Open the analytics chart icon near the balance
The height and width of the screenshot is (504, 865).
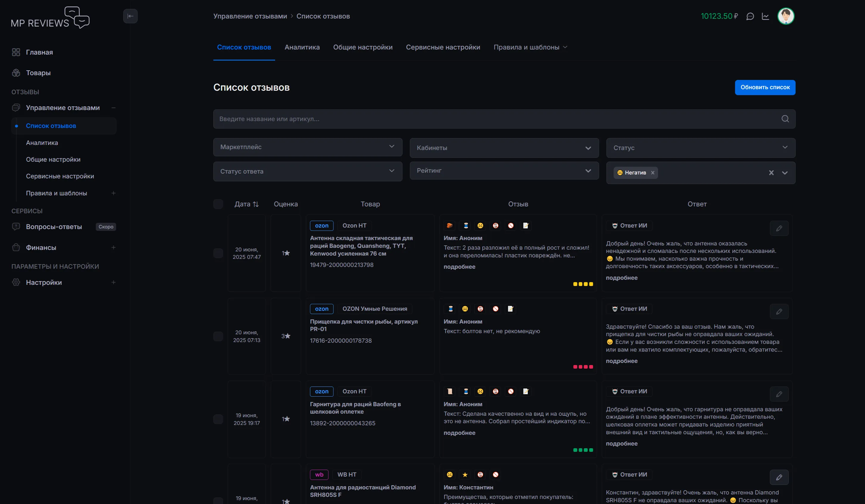pos(766,16)
